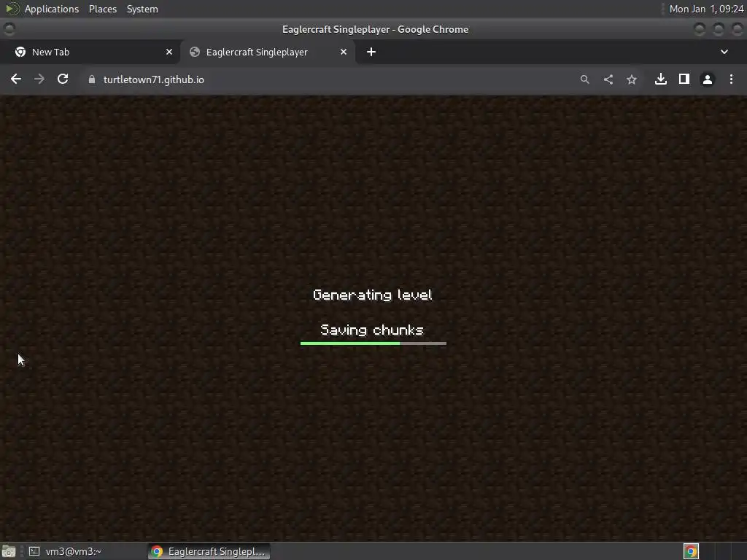Click the clock showing Mon Jan 1, 09:24

click(706, 9)
